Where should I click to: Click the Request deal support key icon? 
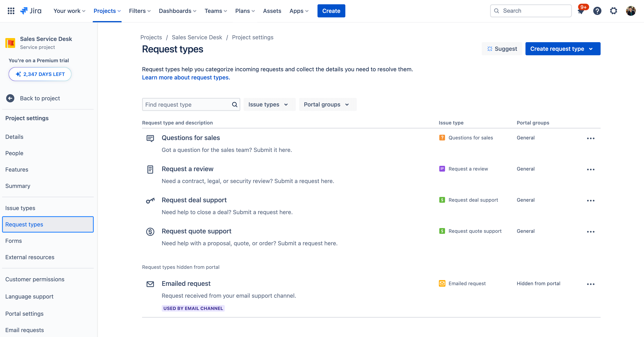click(x=151, y=200)
